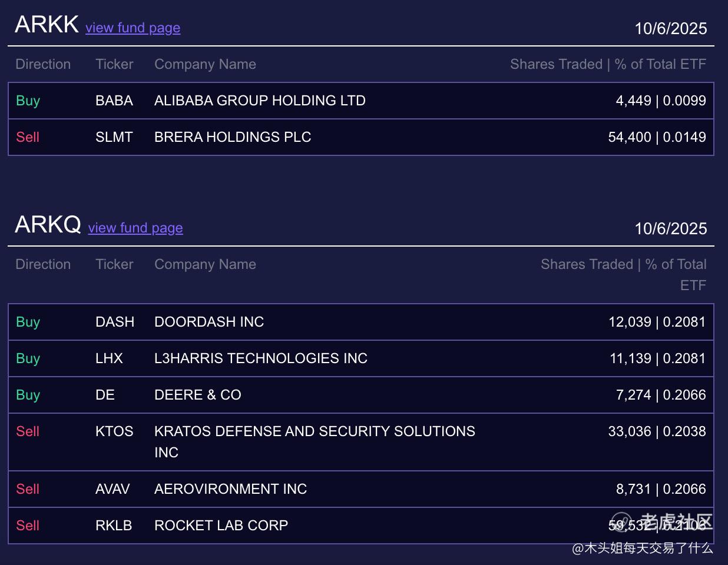
Task: Click the BABA ticker symbol
Action: click(114, 101)
